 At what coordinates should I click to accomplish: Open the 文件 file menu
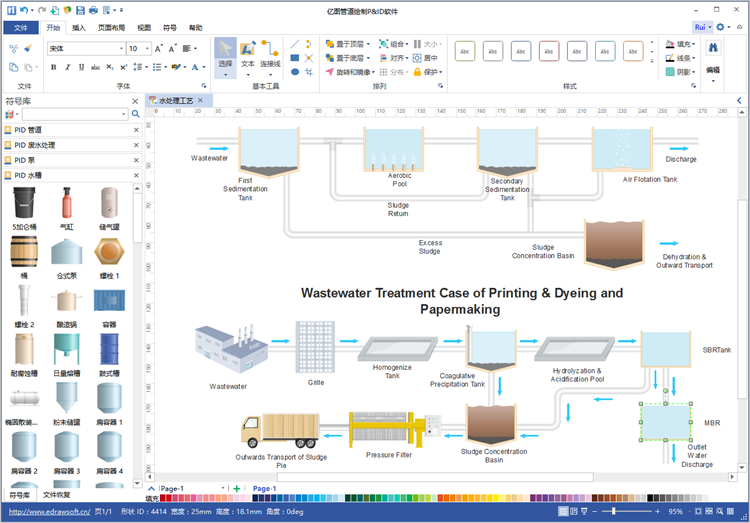(x=21, y=28)
